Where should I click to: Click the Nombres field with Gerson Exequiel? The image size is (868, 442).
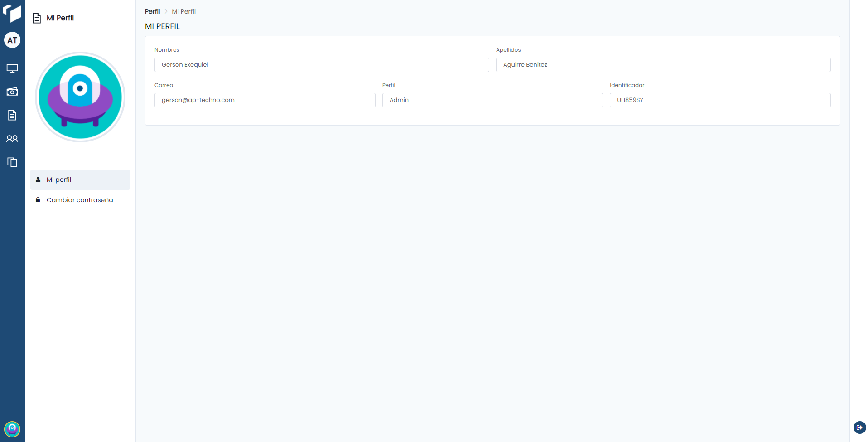(x=322, y=65)
